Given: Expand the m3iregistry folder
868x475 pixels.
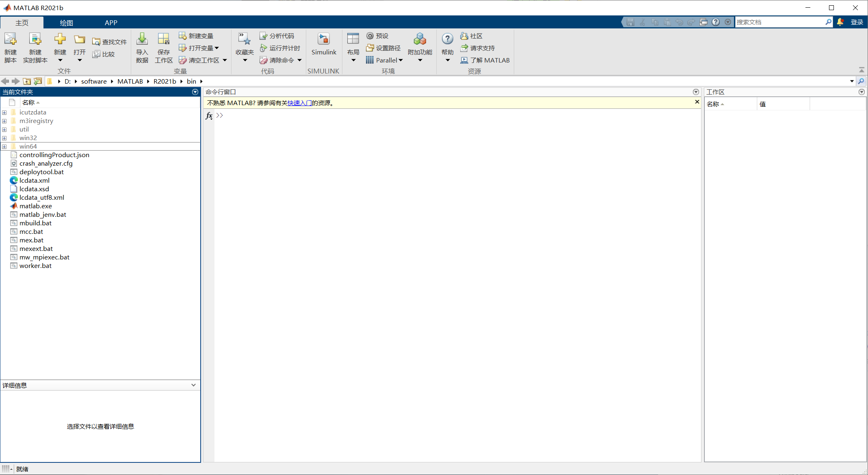Looking at the screenshot, I should (x=4, y=121).
